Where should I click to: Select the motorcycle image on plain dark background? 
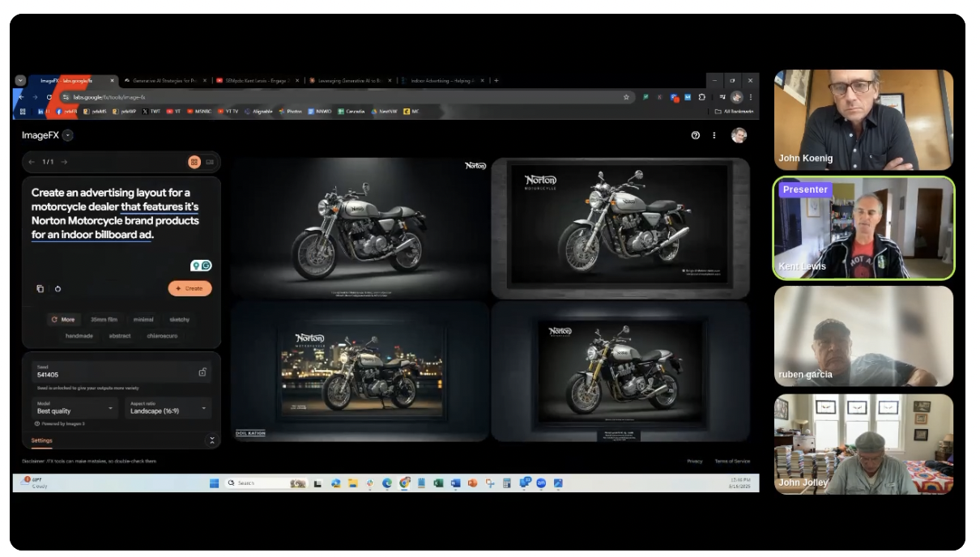click(x=360, y=227)
